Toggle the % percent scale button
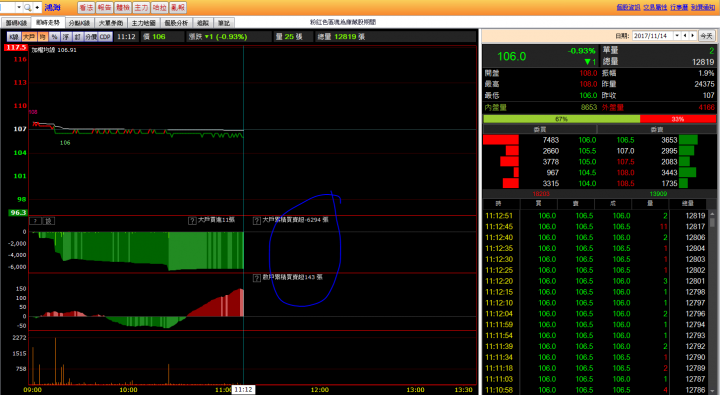 click(54, 37)
